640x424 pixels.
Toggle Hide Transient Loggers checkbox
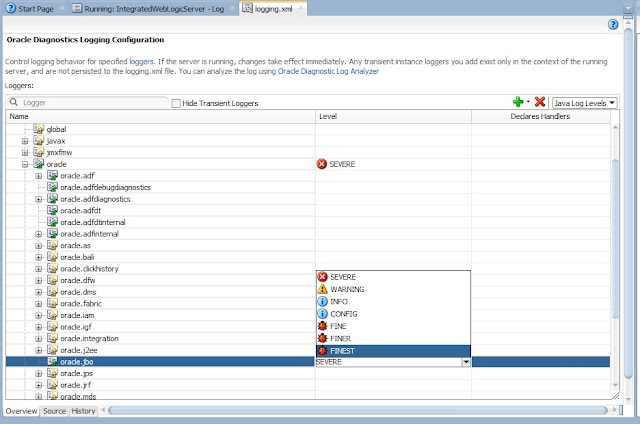176,103
